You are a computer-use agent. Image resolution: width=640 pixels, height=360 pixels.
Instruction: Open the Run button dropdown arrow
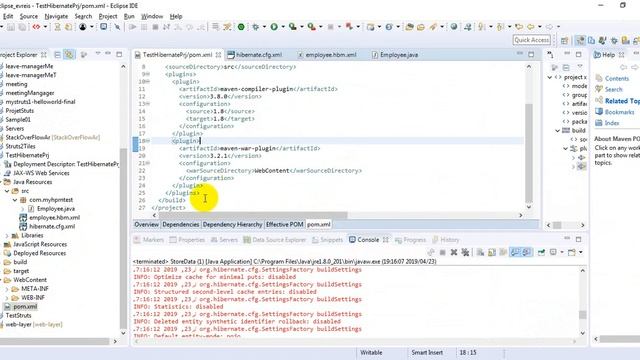point(282,27)
